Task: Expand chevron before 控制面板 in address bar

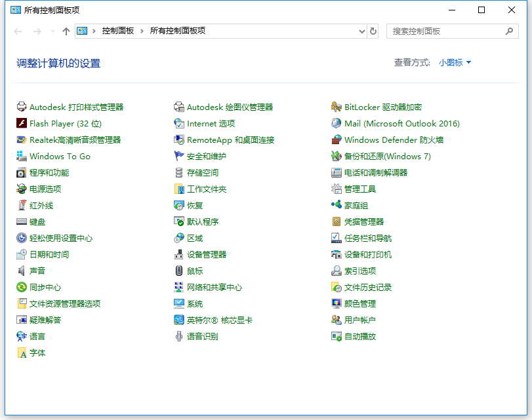Action: [x=94, y=31]
